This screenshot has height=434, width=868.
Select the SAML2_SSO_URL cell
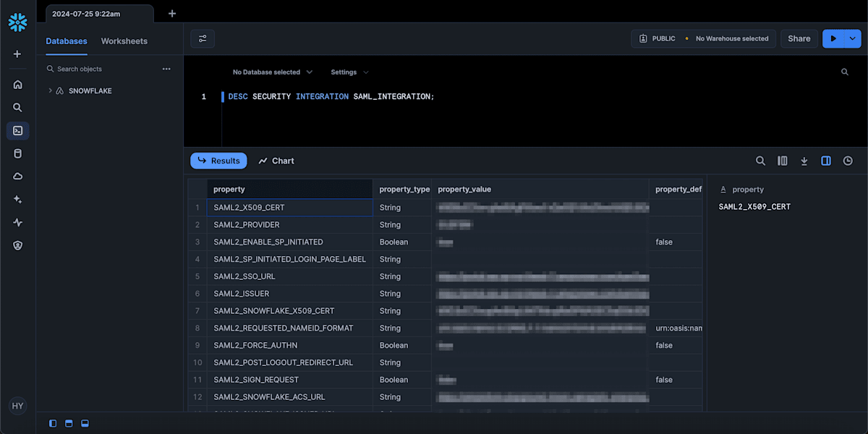(x=290, y=276)
